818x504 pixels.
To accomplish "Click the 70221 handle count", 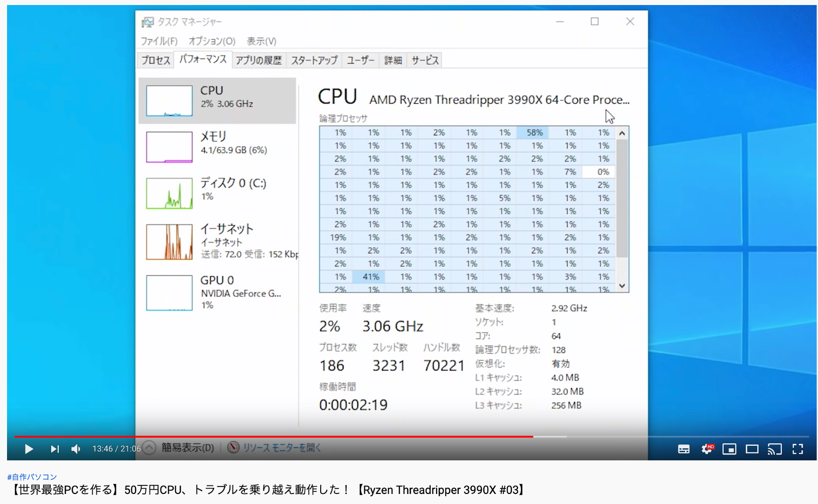I will point(444,366).
